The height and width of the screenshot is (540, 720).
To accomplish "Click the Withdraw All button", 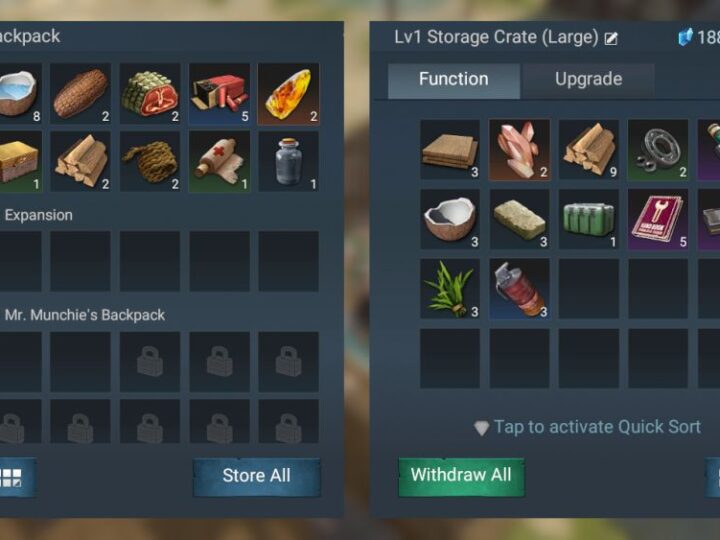I will pyautogui.click(x=461, y=476).
